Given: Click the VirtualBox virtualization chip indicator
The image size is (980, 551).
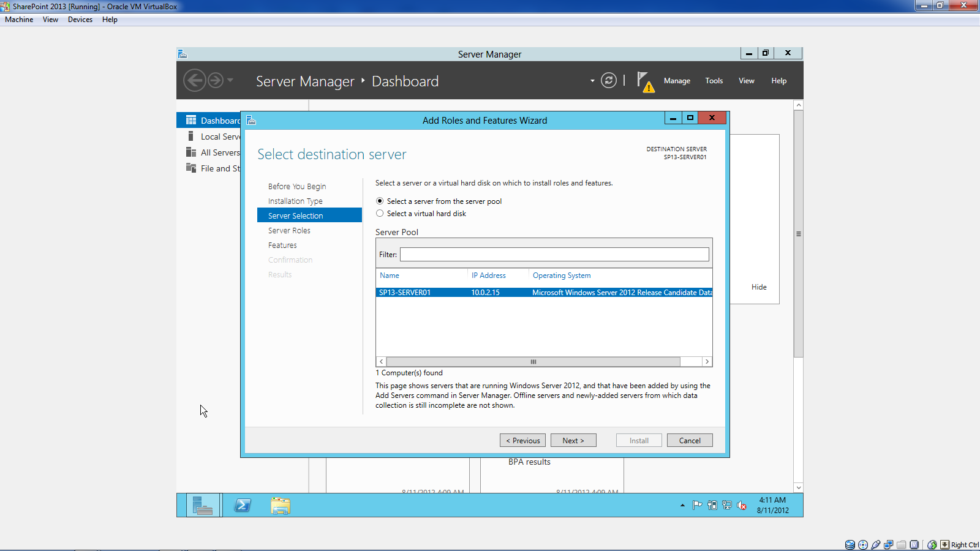Looking at the screenshot, I should click(x=914, y=545).
